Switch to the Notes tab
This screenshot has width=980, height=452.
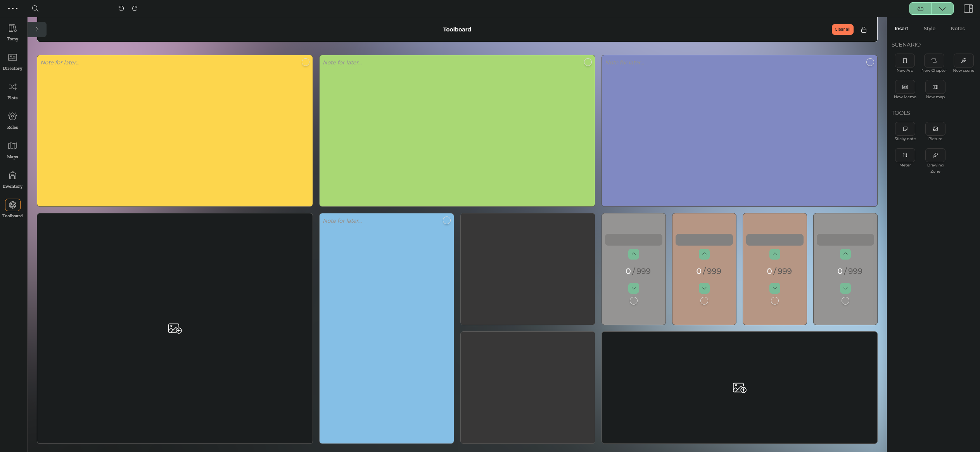pyautogui.click(x=958, y=29)
